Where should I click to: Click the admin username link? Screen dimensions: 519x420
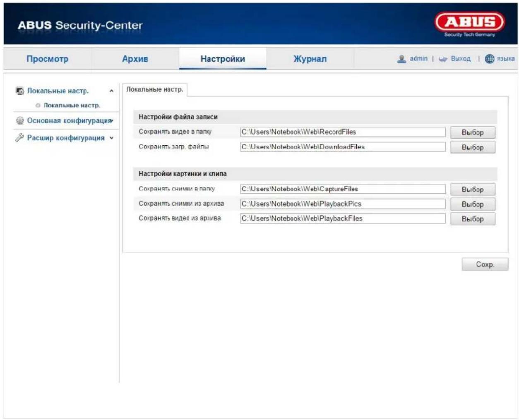pos(418,59)
